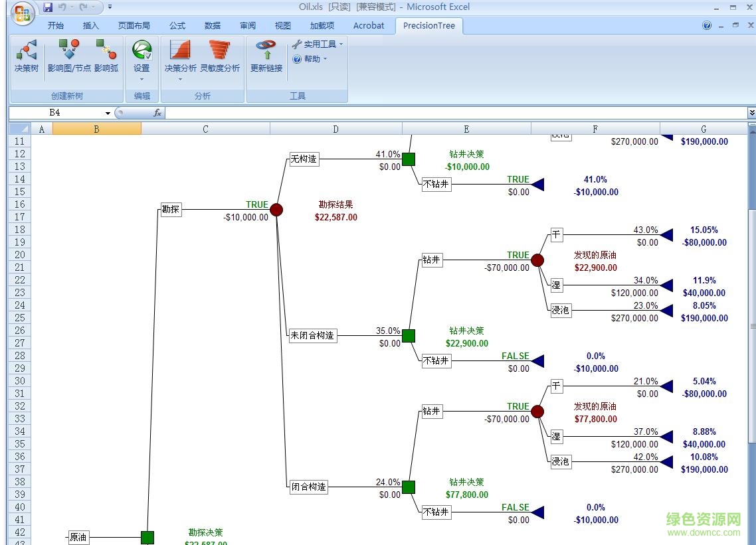This screenshot has width=756, height=545.
Task: Open the 数据 ribbon tab
Action: tap(212, 26)
